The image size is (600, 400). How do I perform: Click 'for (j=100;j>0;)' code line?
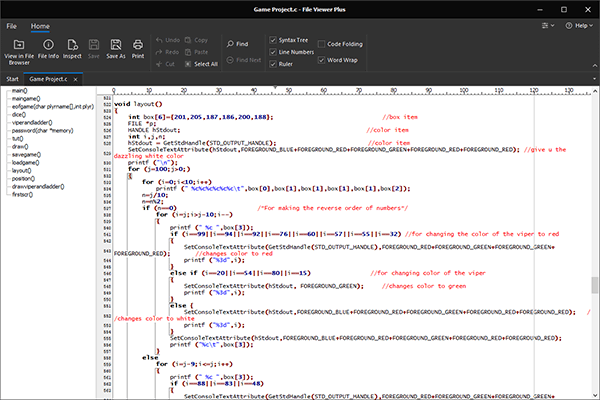pos(159,169)
